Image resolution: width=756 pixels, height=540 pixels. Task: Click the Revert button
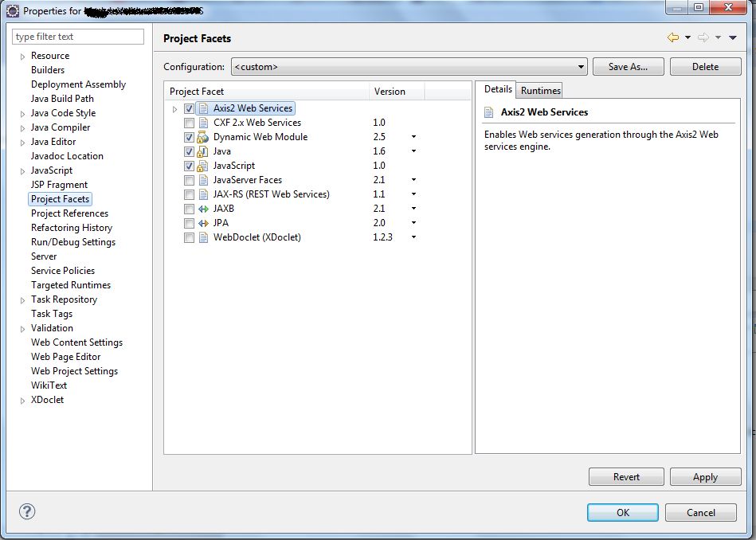click(626, 477)
